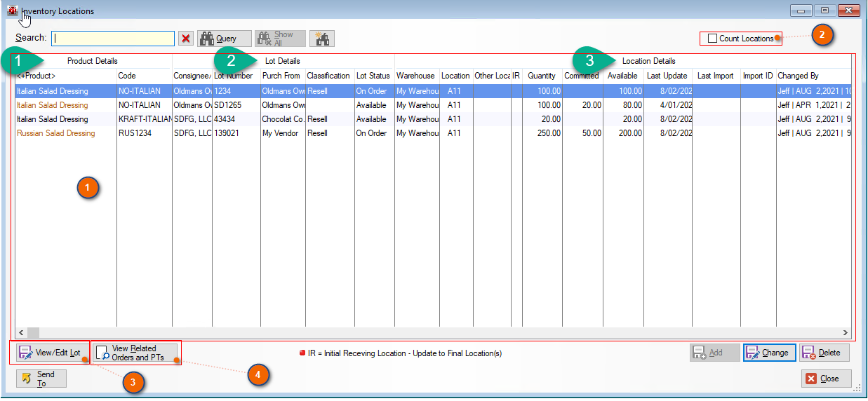This screenshot has width=868, height=401.
Task: Sort by Classification column header
Action: [330, 76]
